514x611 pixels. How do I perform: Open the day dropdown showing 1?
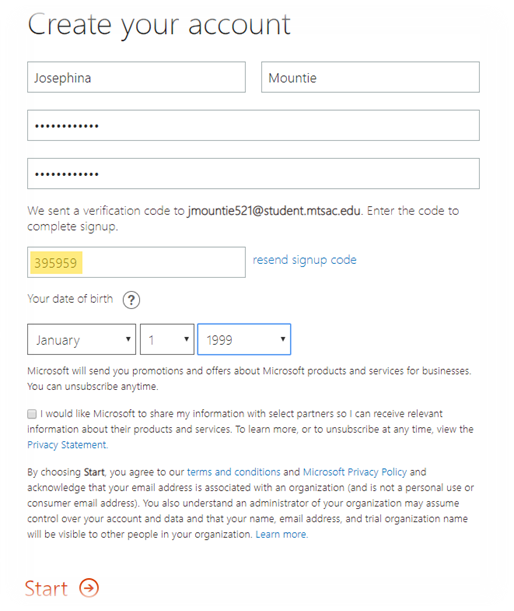(x=167, y=339)
